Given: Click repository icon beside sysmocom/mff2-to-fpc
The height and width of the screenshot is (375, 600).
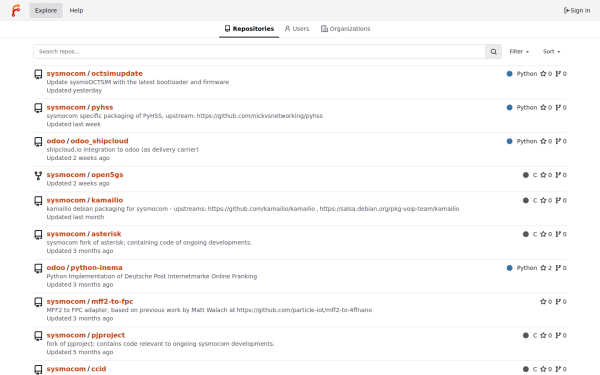Looking at the screenshot, I should 38,302.
